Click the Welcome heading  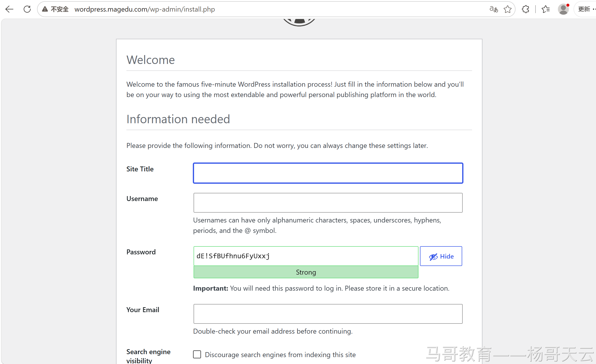coord(151,60)
